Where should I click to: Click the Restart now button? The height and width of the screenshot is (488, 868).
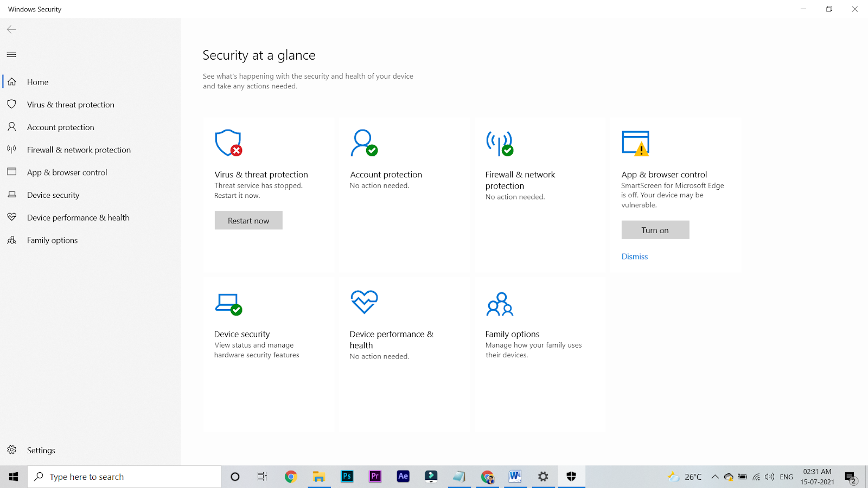point(248,221)
